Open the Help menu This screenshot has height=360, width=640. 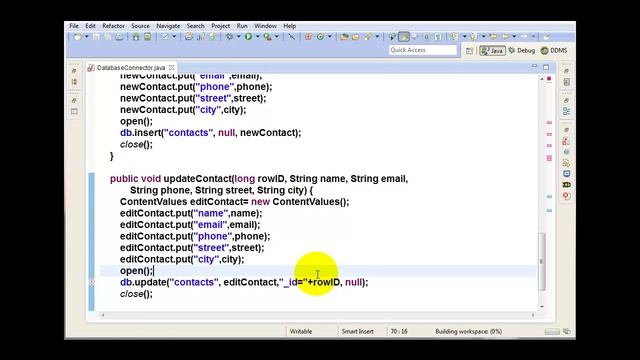[x=289, y=26]
